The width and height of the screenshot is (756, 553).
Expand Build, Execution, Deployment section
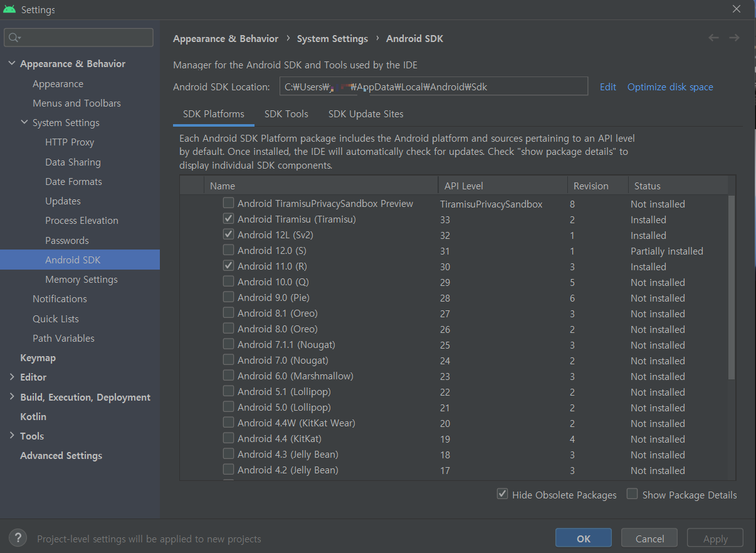coord(12,397)
